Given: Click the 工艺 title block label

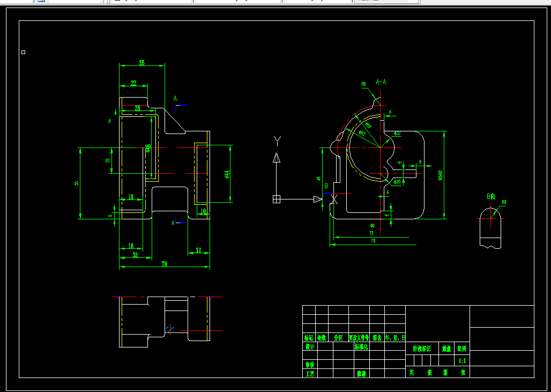Looking at the screenshot, I should (310, 374).
